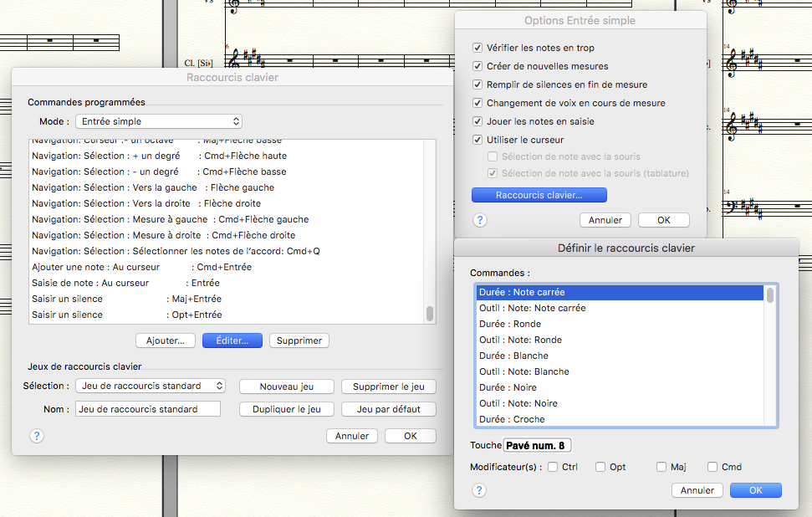Expand the Sélection shortcut set dropdown
The height and width of the screenshot is (517, 812).
click(x=151, y=386)
